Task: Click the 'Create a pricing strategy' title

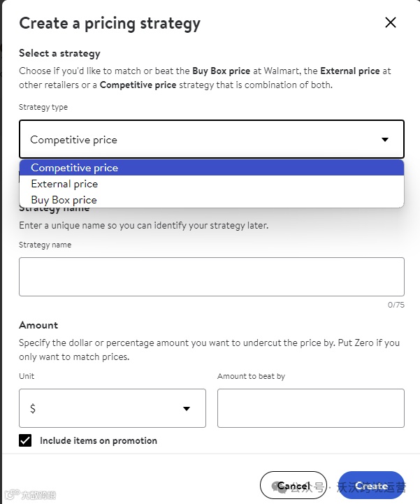Action: coord(110,23)
